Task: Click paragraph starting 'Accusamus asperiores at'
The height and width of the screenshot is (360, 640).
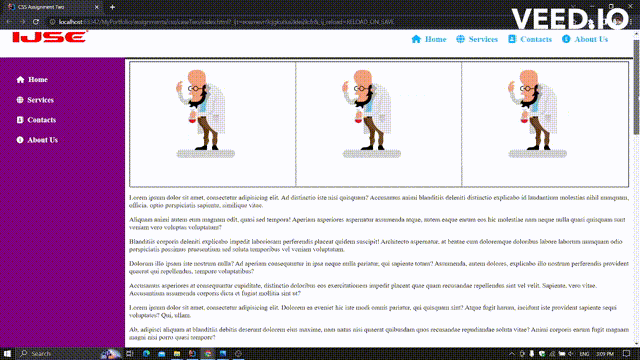Action: click(363, 289)
